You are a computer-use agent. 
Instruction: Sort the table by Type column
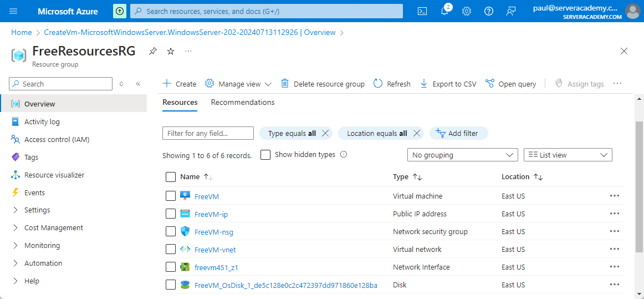(x=407, y=177)
